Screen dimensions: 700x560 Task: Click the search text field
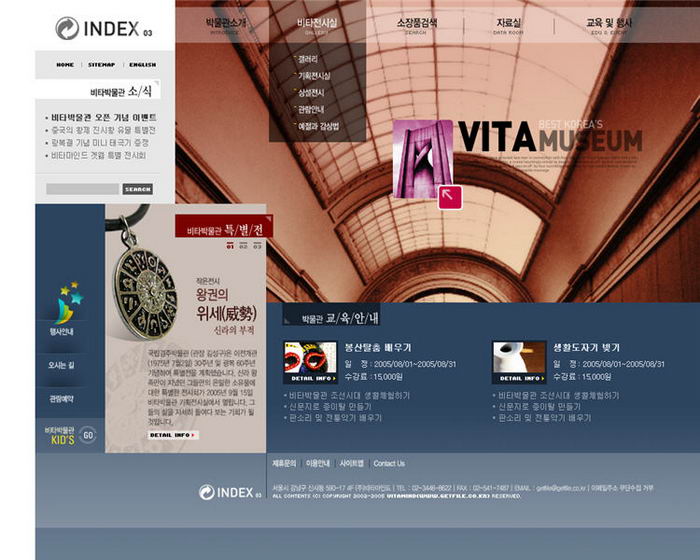(82, 189)
